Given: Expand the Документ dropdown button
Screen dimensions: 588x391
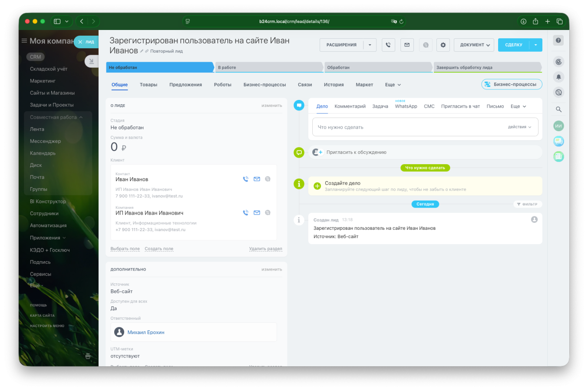Looking at the screenshot, I should point(474,45).
